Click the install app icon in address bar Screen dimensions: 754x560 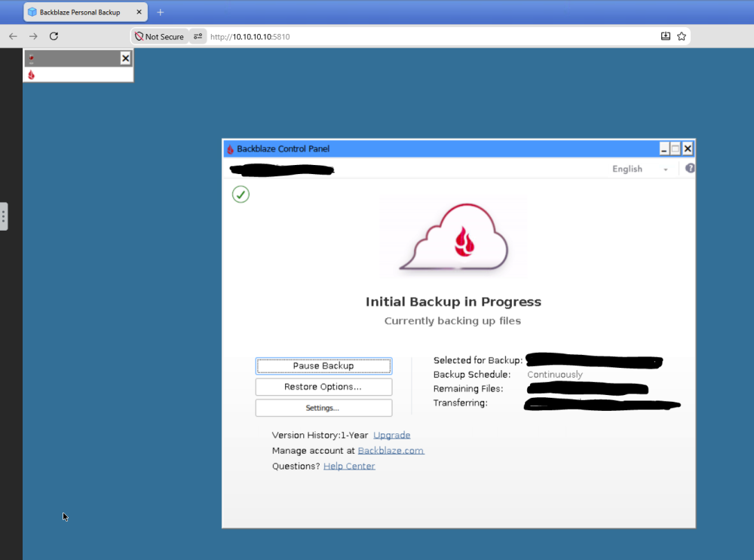(666, 36)
